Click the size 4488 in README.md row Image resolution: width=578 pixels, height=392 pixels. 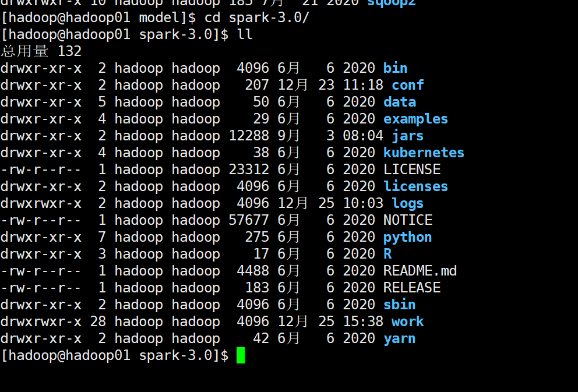coord(253,271)
